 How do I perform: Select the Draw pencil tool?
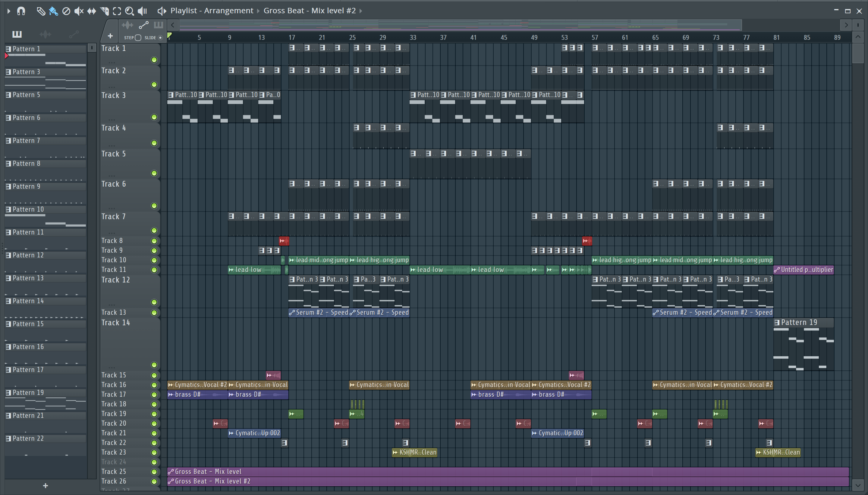[41, 11]
